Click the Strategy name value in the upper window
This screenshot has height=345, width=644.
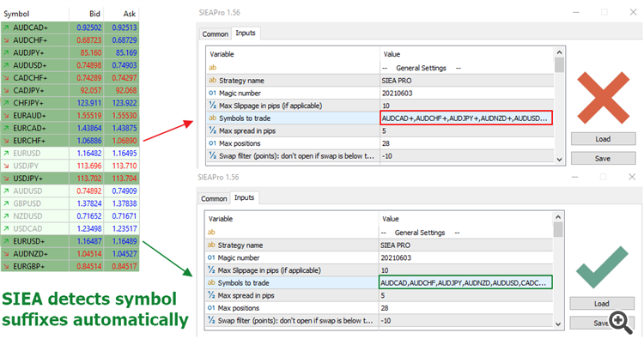(397, 81)
